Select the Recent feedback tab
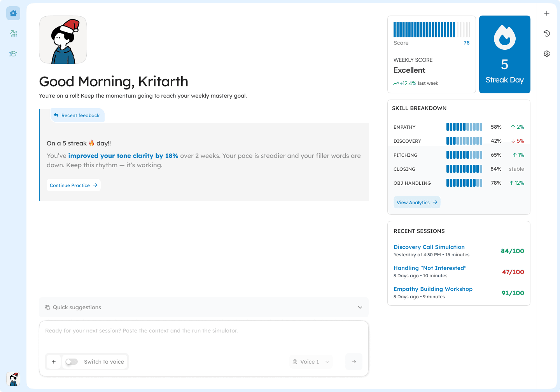This screenshot has height=392, width=560. [77, 115]
